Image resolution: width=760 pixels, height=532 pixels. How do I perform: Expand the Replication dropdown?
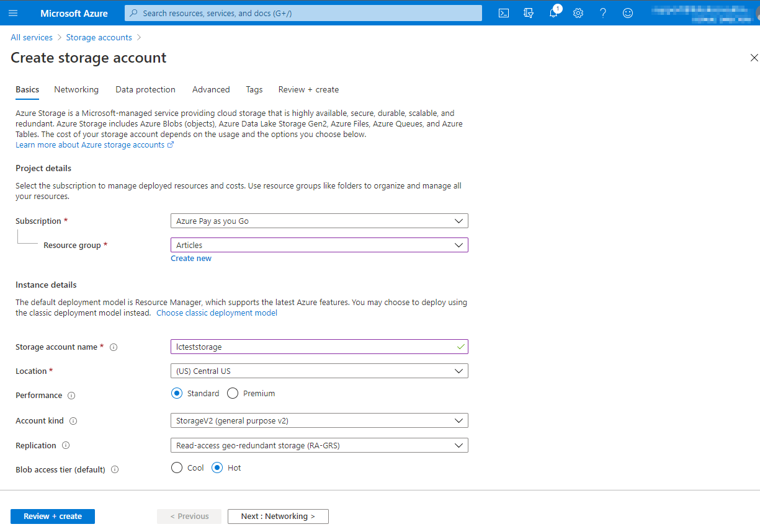(319, 445)
